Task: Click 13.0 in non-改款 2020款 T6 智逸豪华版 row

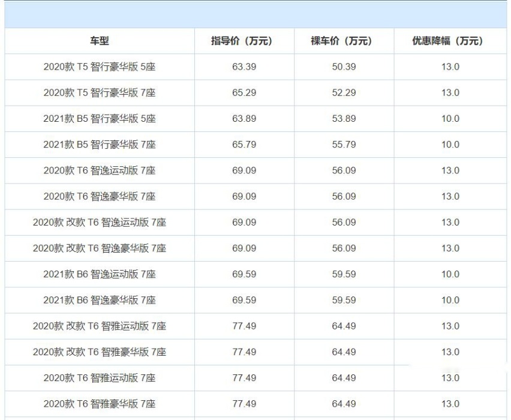Action: pyautogui.click(x=450, y=196)
